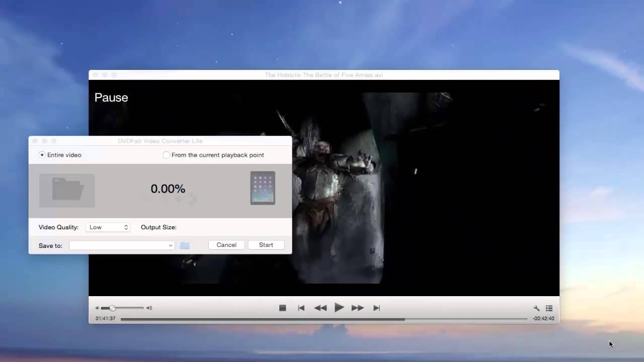Viewport: 644px width, 362px height.
Task: Play the paused movie
Action: pos(339,307)
